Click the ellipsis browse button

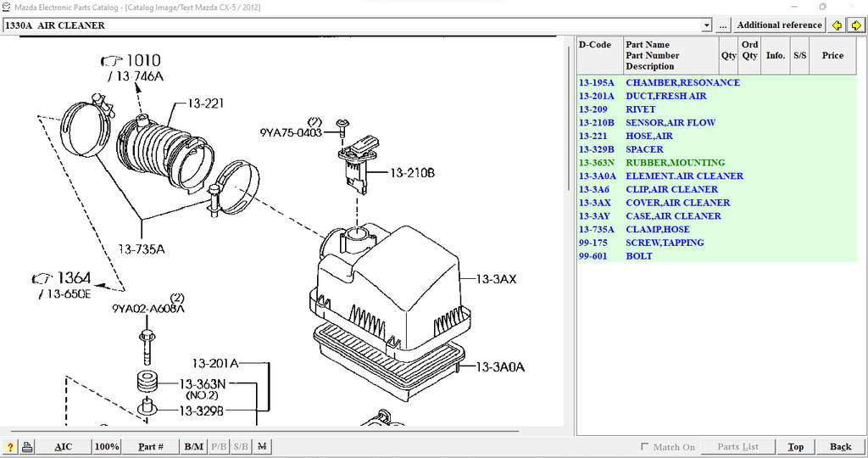(723, 25)
